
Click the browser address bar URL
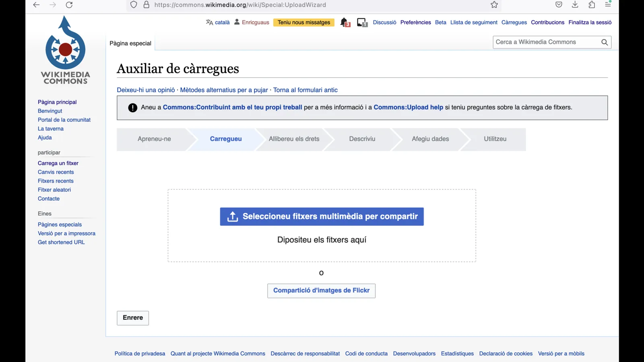tap(240, 5)
